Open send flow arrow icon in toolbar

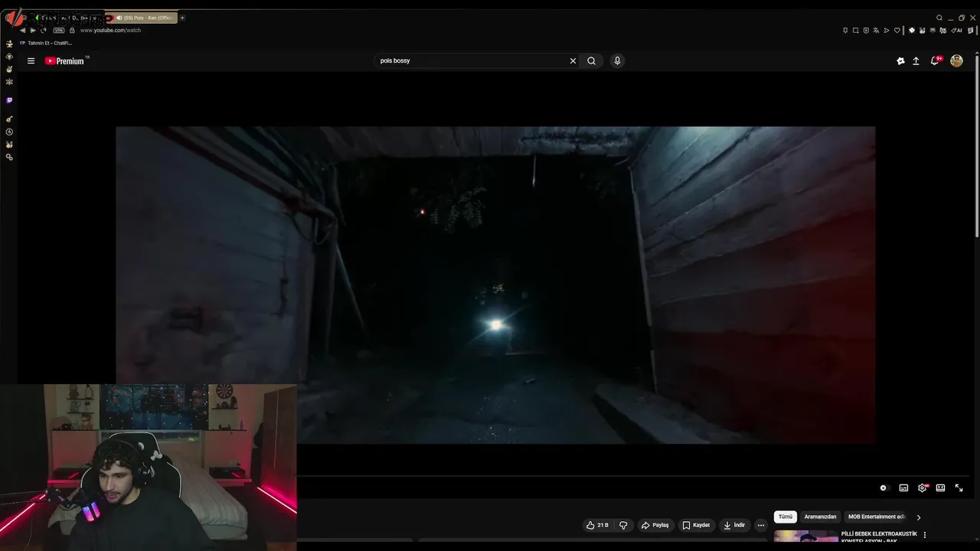887,31
